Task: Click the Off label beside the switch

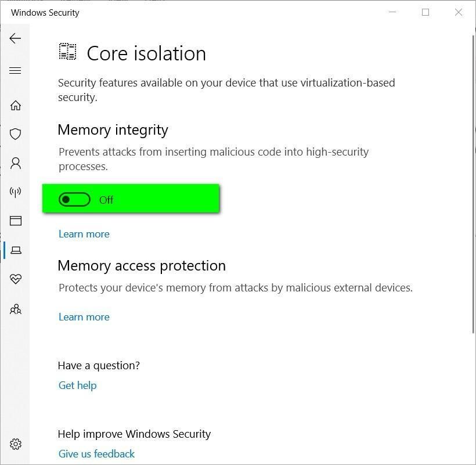Action: tap(106, 199)
